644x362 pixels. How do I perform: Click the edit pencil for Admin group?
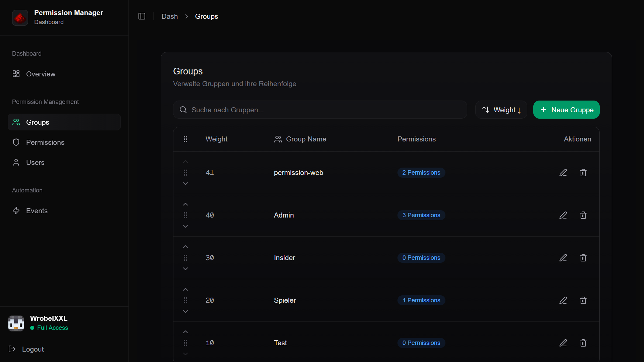563,215
